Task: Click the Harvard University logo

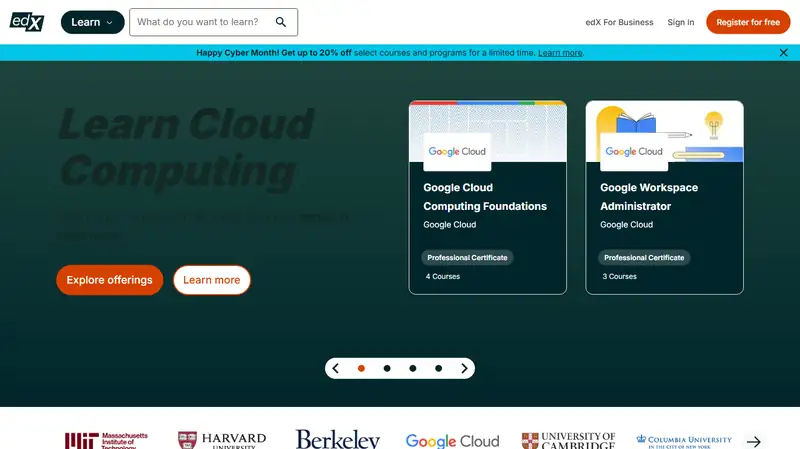Action: tap(222, 440)
